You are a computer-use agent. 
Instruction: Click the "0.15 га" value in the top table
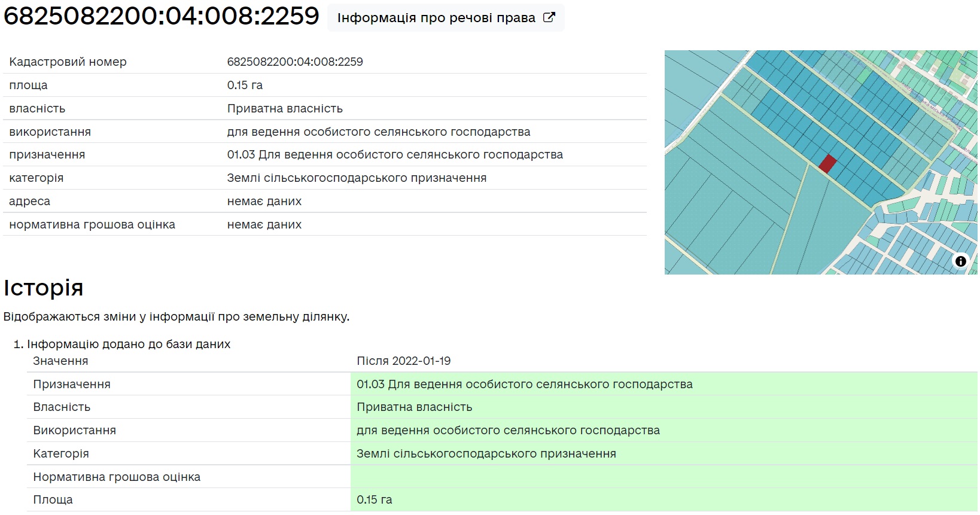[245, 85]
